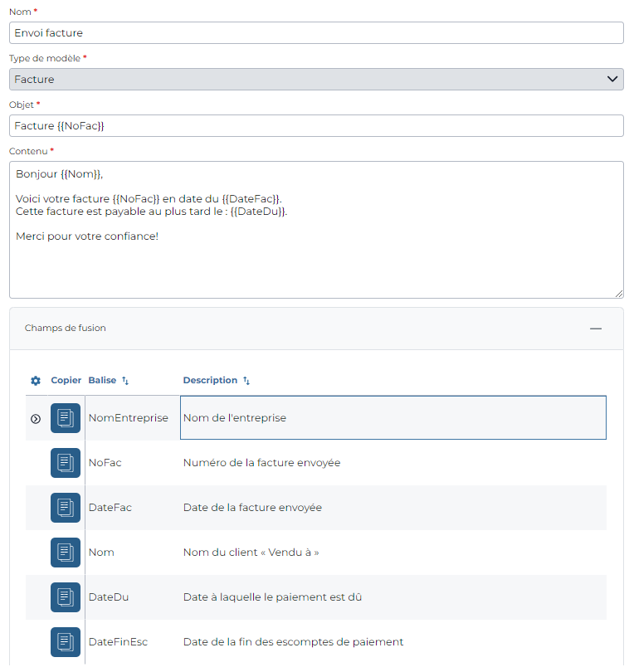
Task: Click the 'Champs de fusion' panel title
Action: click(x=66, y=328)
